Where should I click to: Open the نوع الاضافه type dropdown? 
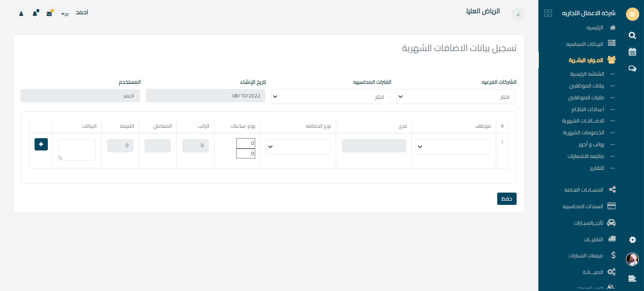(x=298, y=147)
